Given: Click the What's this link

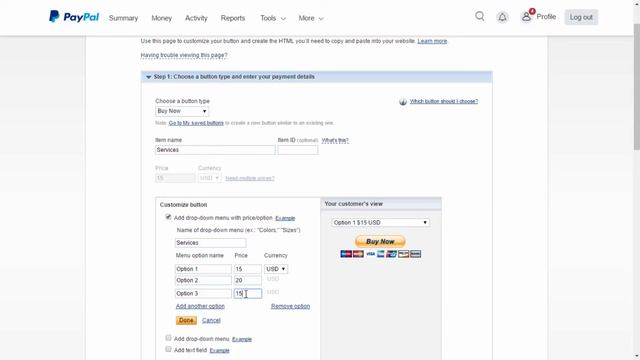Looking at the screenshot, I should coord(335,140).
